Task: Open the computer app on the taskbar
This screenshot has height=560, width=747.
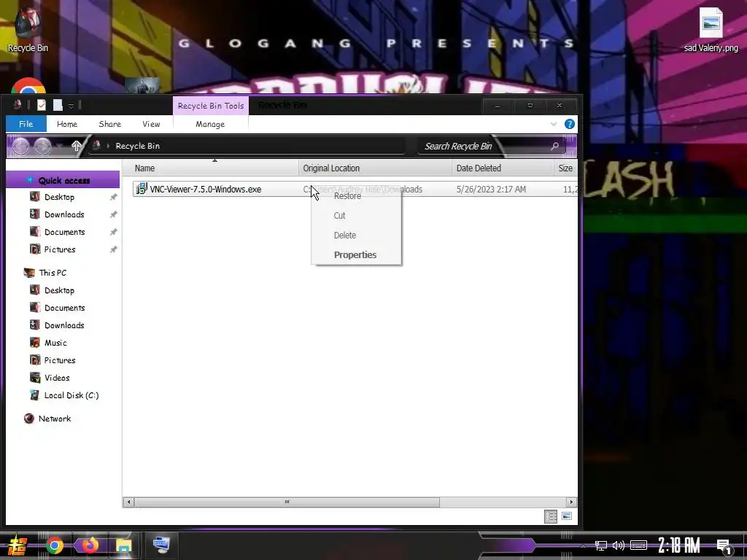Action: point(161,545)
